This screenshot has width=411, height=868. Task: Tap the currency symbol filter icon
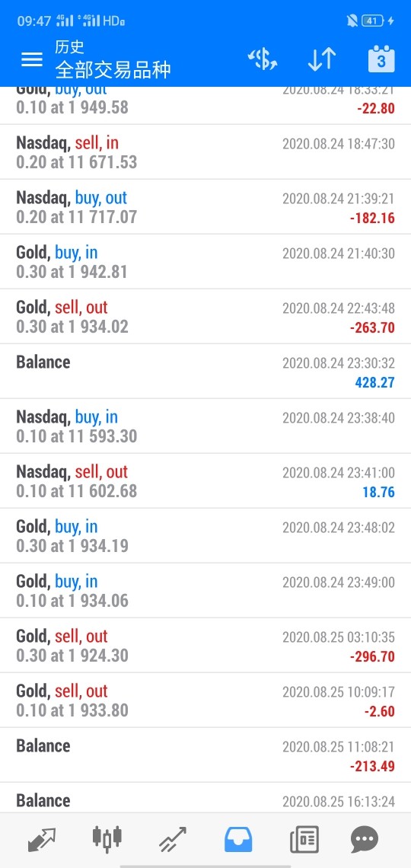(x=262, y=59)
